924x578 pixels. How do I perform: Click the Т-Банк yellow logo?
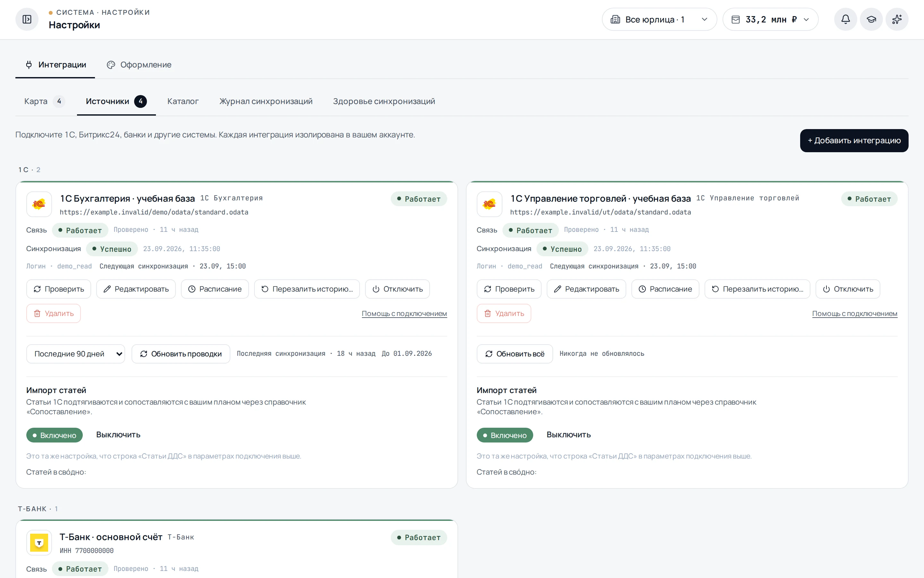(39, 542)
